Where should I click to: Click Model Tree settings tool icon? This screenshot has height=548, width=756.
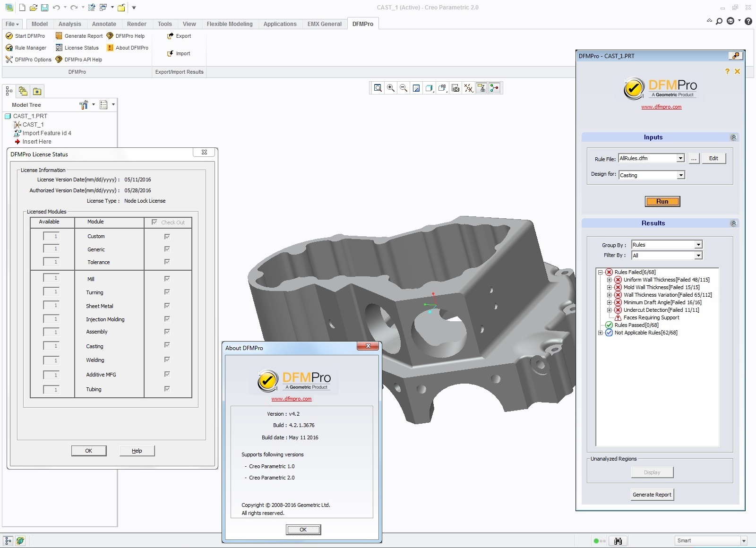84,105
